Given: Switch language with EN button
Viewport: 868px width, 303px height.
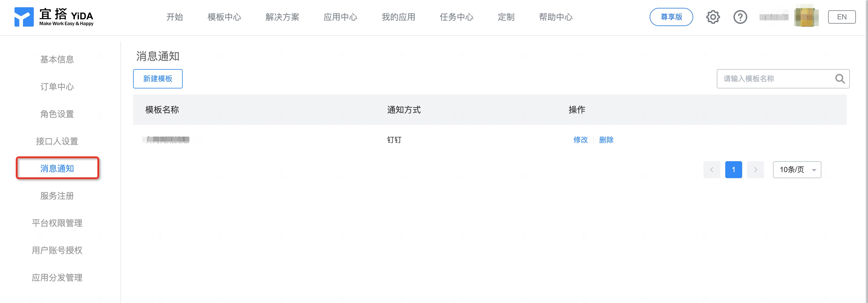Looking at the screenshot, I should click(x=841, y=17).
